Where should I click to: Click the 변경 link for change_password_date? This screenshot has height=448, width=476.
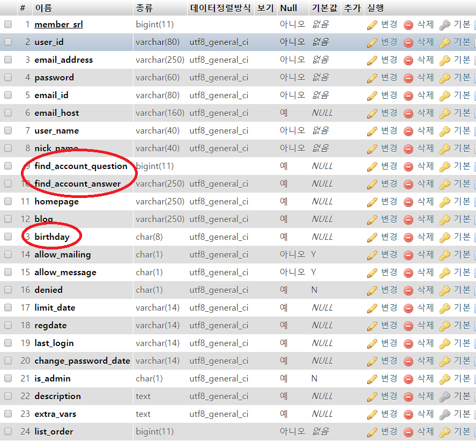pyautogui.click(x=389, y=361)
